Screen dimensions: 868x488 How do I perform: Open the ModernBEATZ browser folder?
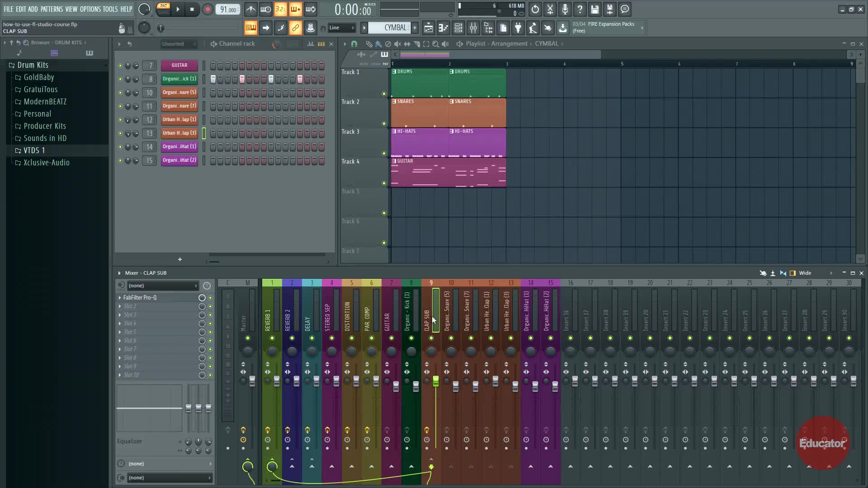point(45,102)
